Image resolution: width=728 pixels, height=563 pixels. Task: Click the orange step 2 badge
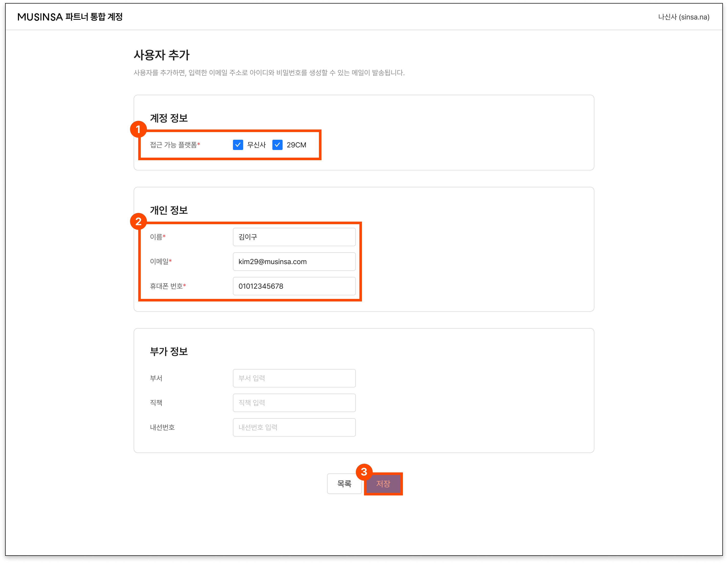coord(138,222)
